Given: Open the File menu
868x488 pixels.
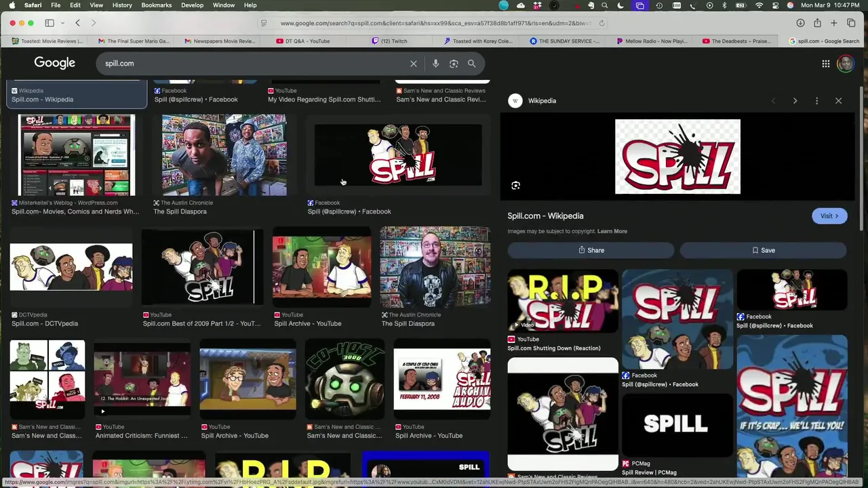Looking at the screenshot, I should [x=56, y=5].
